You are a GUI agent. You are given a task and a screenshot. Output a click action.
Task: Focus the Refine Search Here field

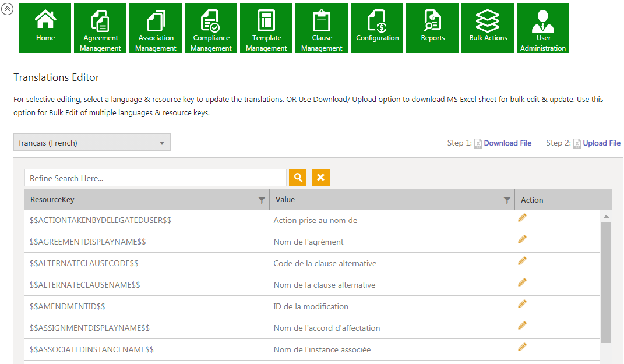tap(155, 178)
